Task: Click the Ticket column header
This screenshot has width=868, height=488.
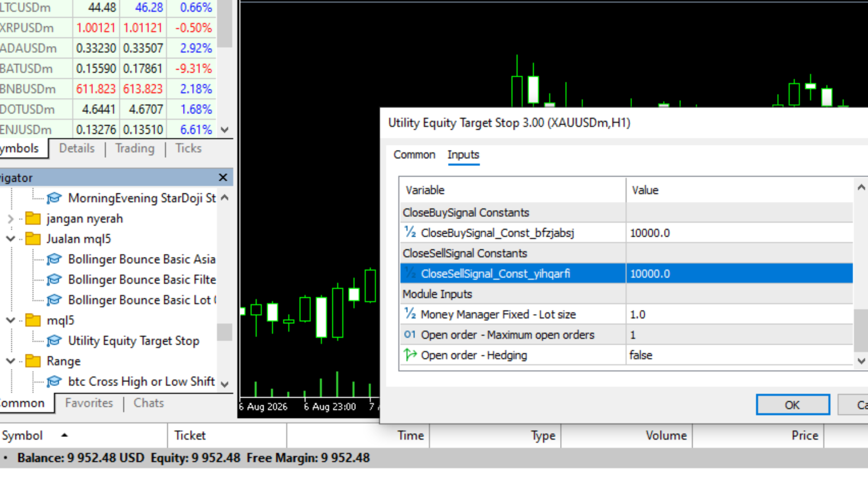Action: (227, 436)
